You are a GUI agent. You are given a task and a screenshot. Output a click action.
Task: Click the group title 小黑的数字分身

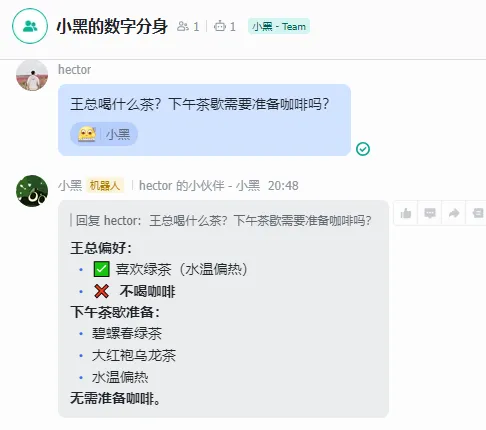coord(112,26)
